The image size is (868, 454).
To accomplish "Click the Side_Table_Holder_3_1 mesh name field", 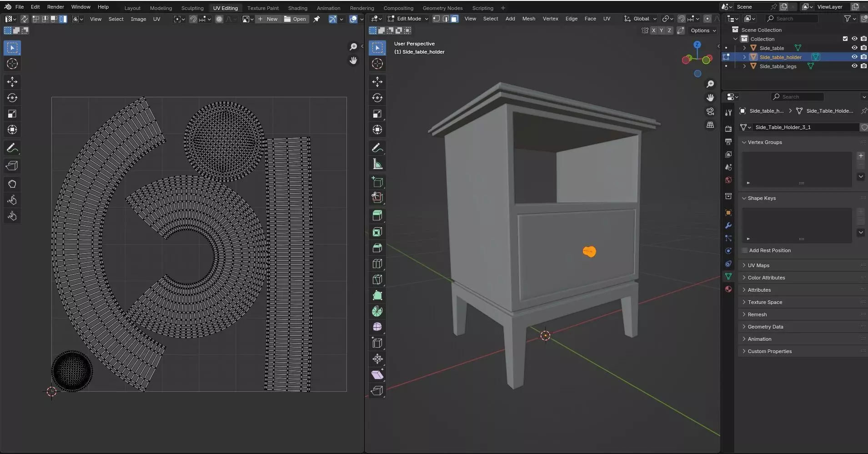I will click(x=806, y=127).
